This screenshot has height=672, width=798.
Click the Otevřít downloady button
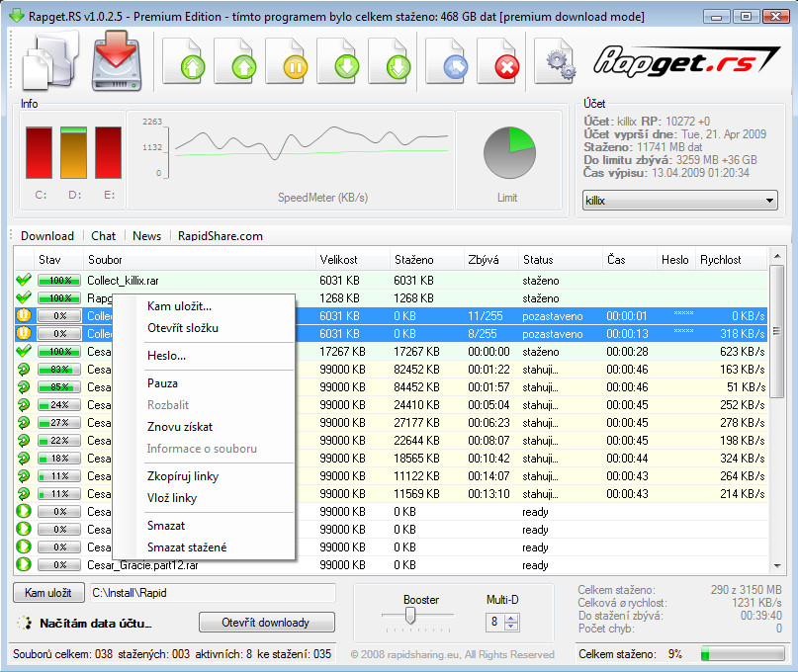pos(267,623)
